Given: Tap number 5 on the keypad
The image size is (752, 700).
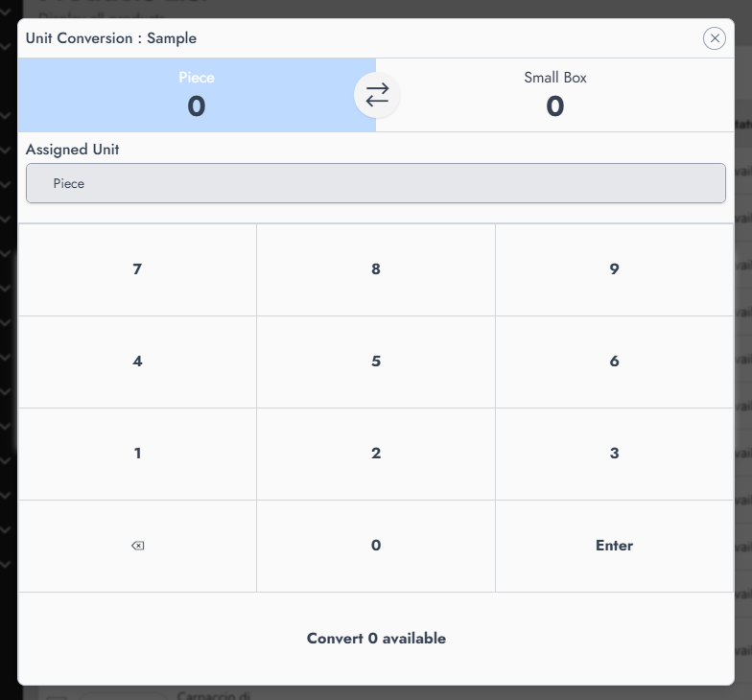Looking at the screenshot, I should tap(376, 362).
